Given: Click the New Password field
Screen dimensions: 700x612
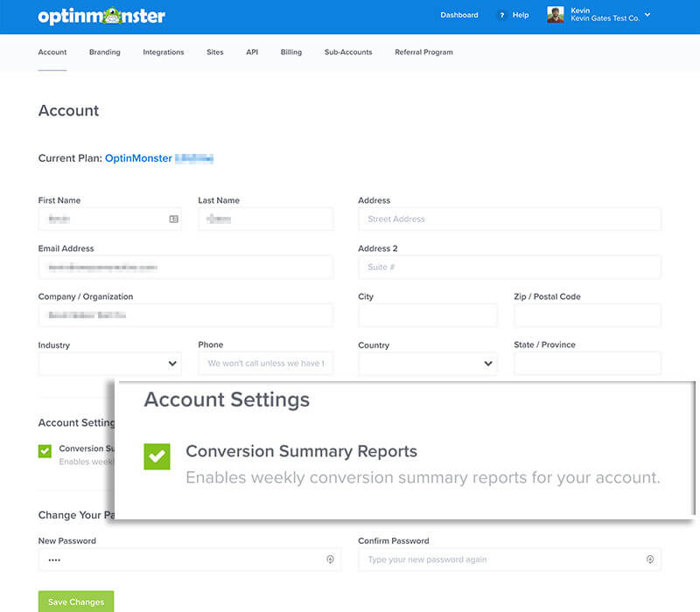Looking at the screenshot, I should pos(189,560).
